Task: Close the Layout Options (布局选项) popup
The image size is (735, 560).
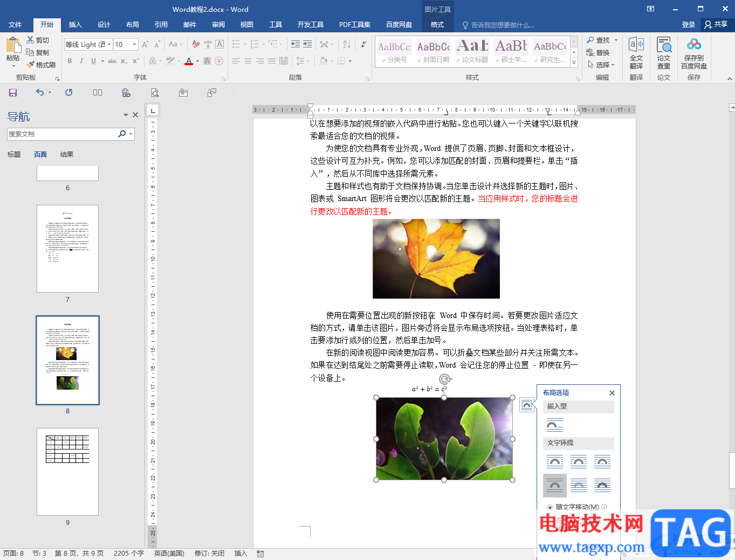Action: (x=612, y=393)
